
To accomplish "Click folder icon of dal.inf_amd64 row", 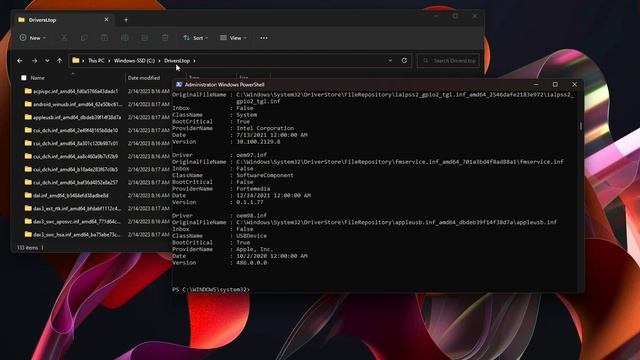I will click(x=28, y=195).
